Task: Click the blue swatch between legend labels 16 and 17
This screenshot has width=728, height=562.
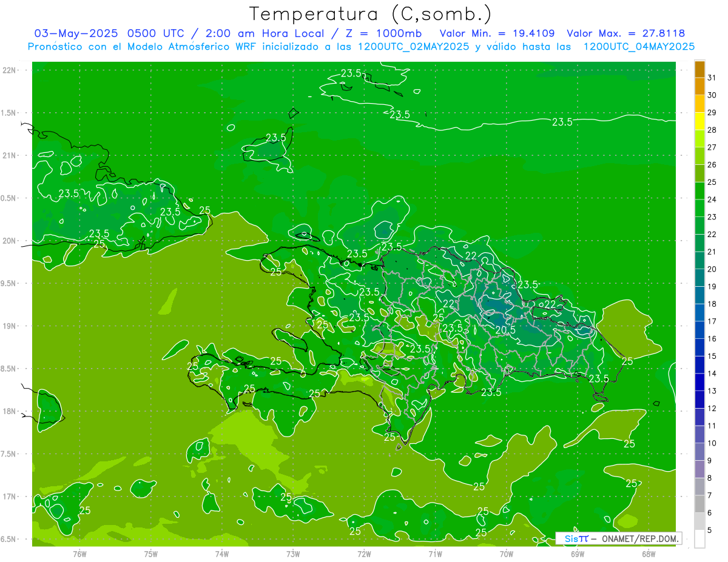Action: (700, 330)
